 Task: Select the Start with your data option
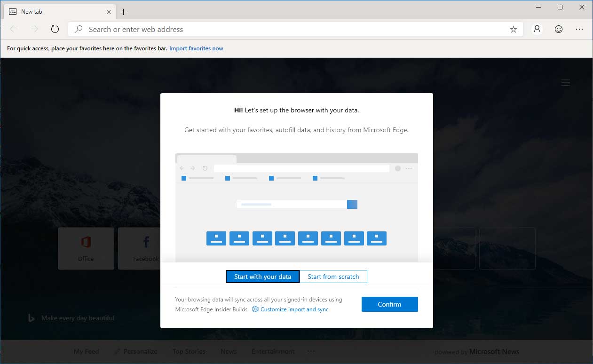pyautogui.click(x=262, y=277)
